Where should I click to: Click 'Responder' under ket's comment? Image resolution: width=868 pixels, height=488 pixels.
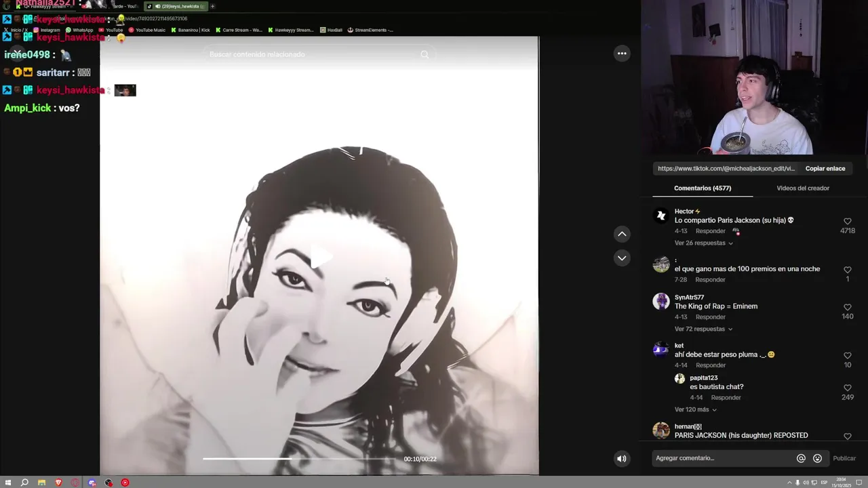tap(710, 365)
